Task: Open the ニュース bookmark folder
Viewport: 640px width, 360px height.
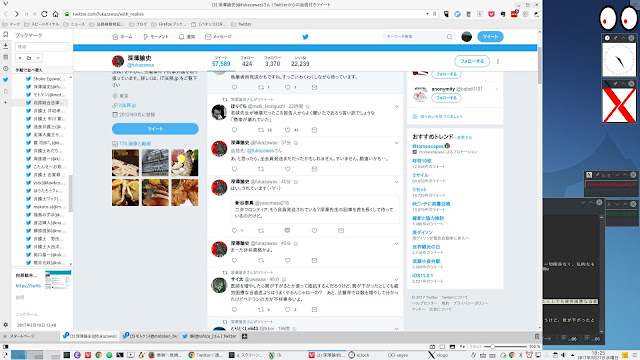Action: click(x=75, y=24)
